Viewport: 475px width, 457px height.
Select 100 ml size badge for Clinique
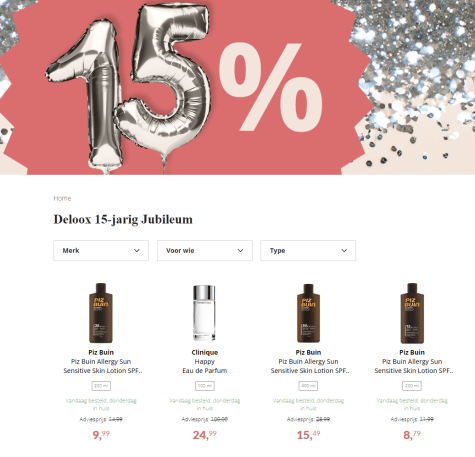205,386
